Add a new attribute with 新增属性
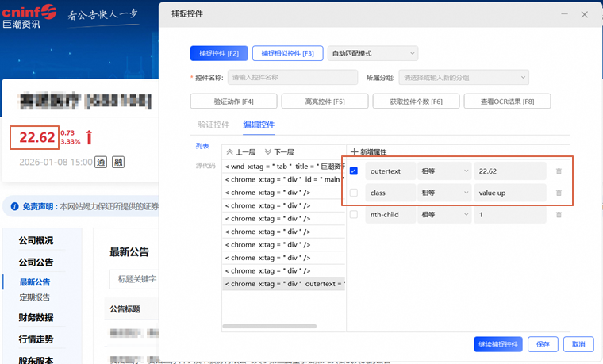Viewport: 603px width, 364px height. tap(369, 151)
